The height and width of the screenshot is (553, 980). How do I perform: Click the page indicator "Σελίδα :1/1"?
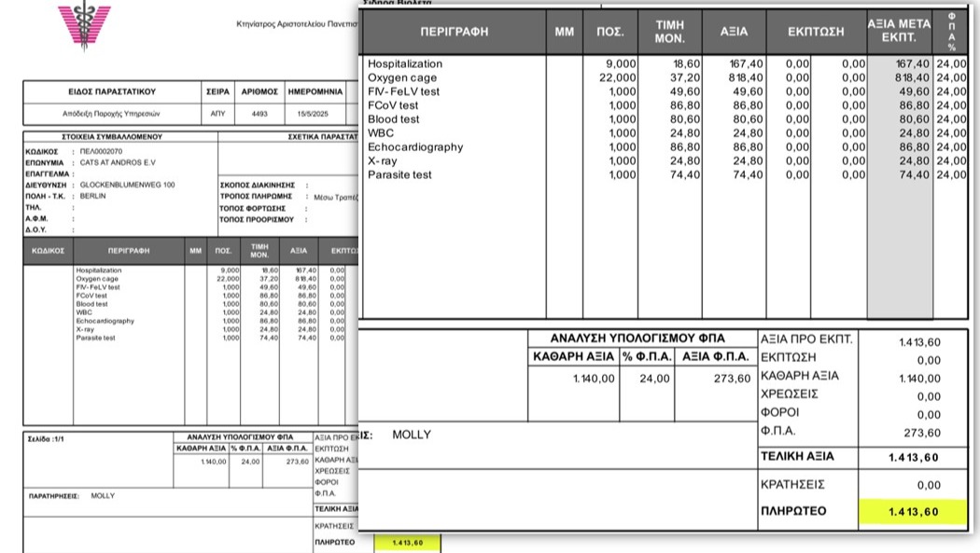pyautogui.click(x=46, y=439)
